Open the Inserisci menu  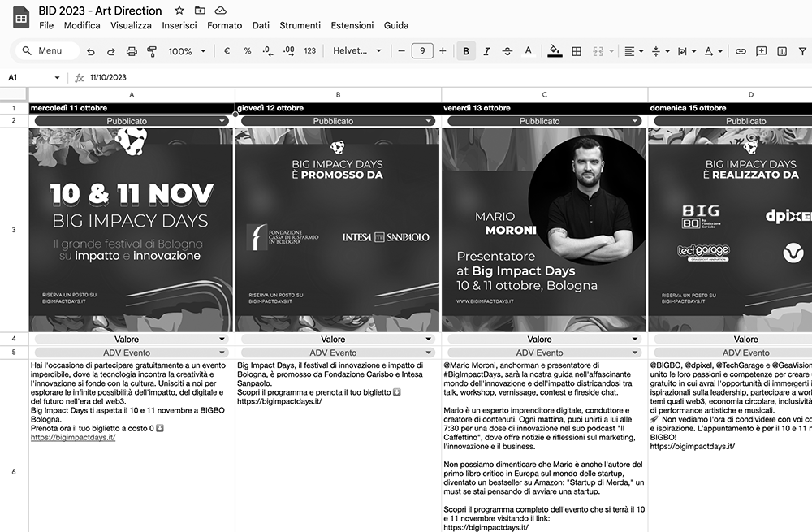(x=179, y=25)
